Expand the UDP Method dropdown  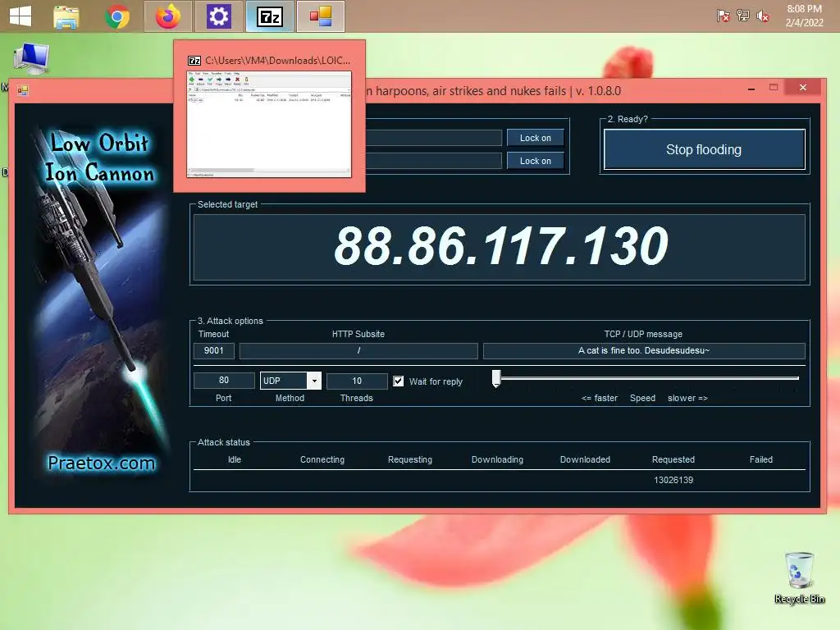coord(314,381)
